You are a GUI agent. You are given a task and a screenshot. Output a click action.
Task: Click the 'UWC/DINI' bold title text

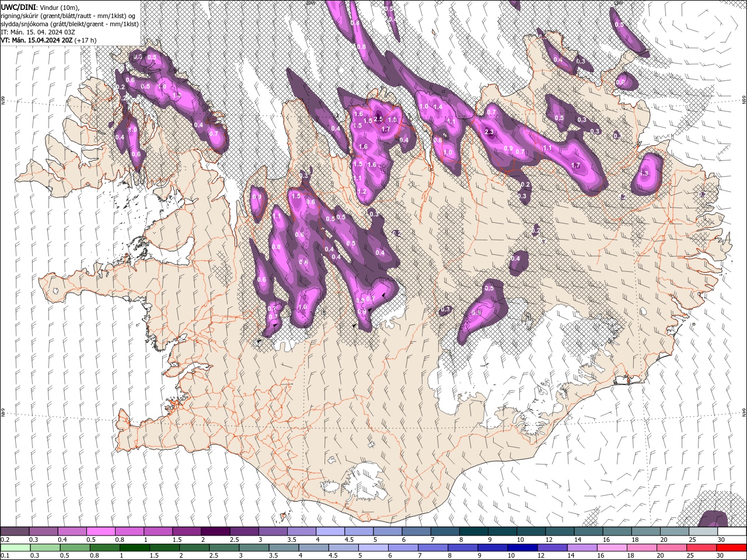tap(18, 7)
